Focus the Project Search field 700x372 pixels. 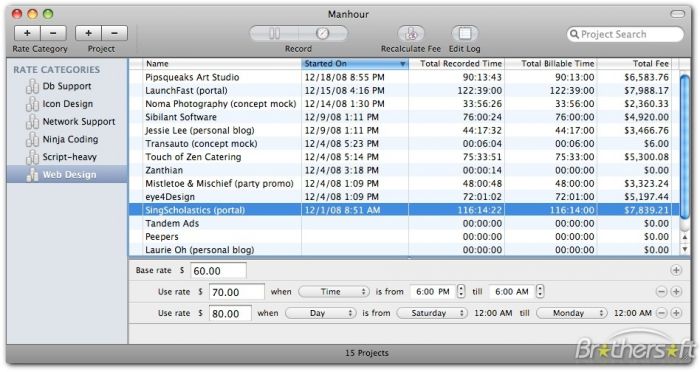pyautogui.click(x=625, y=34)
